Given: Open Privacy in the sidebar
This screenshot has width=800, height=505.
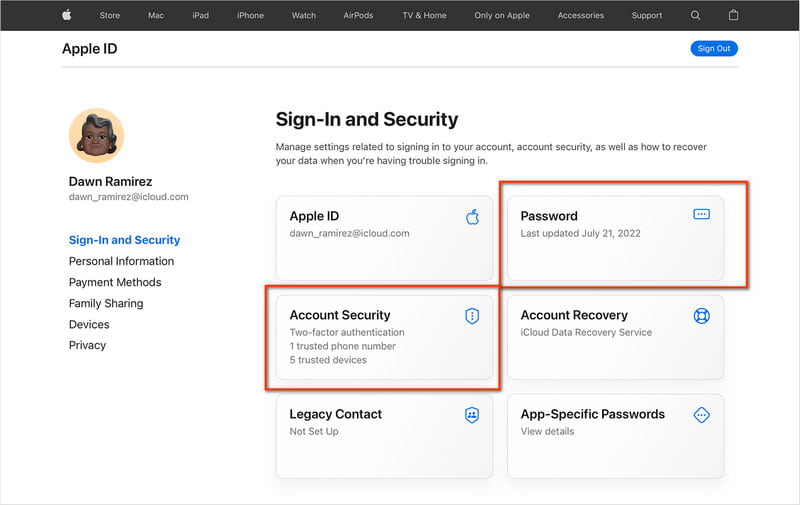Looking at the screenshot, I should [x=87, y=345].
